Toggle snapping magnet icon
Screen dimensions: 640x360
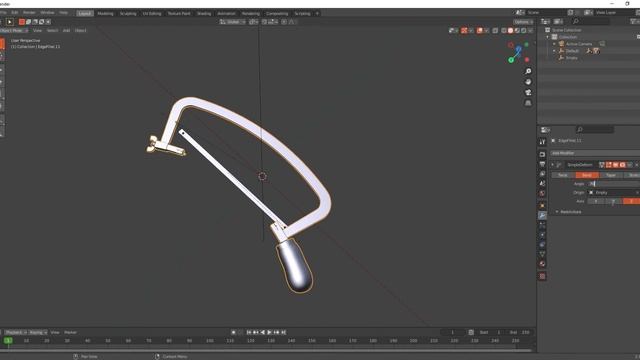[x=264, y=22]
